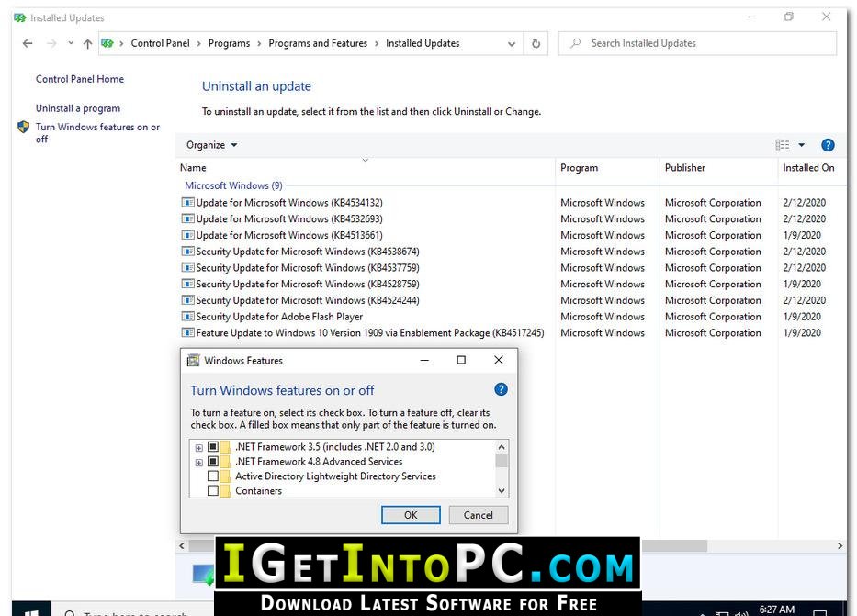The height and width of the screenshot is (616, 857).
Task: Open Help in Windows Features dialog
Action: [501, 389]
